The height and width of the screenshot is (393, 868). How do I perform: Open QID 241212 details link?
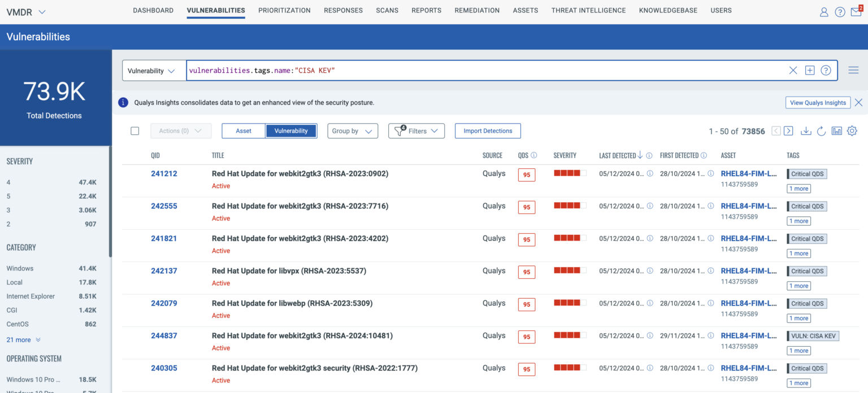click(164, 173)
